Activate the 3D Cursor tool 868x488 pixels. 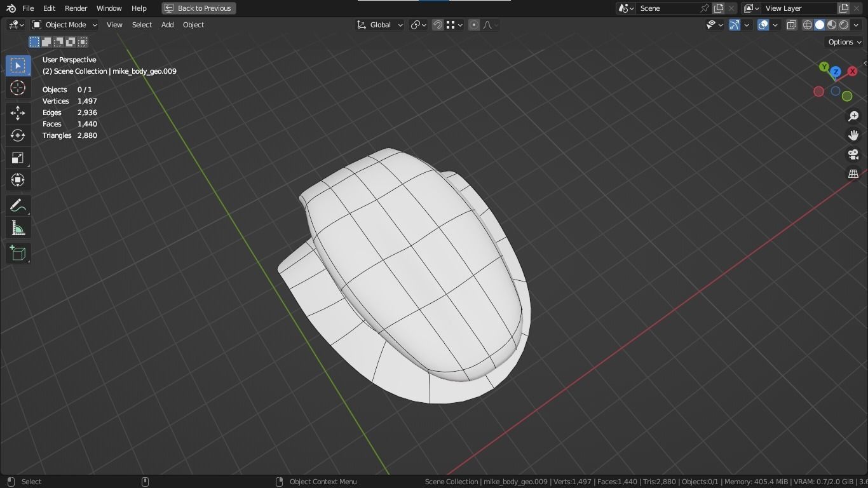click(x=18, y=88)
